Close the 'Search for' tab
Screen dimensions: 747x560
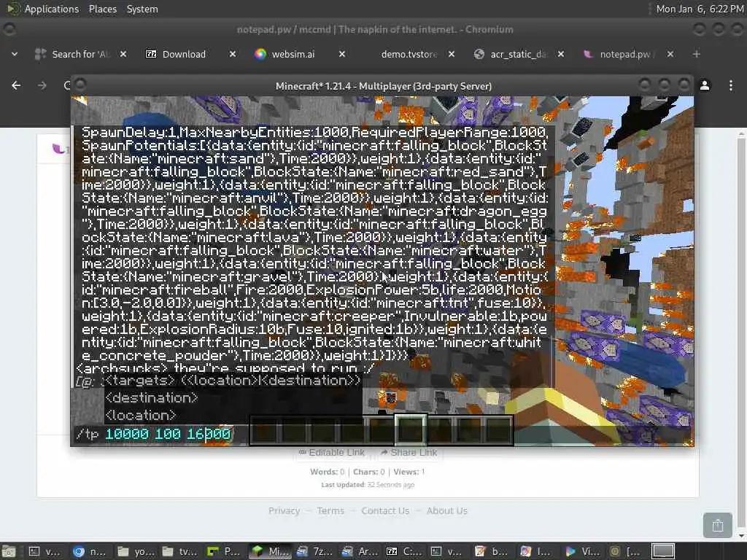pos(123,54)
